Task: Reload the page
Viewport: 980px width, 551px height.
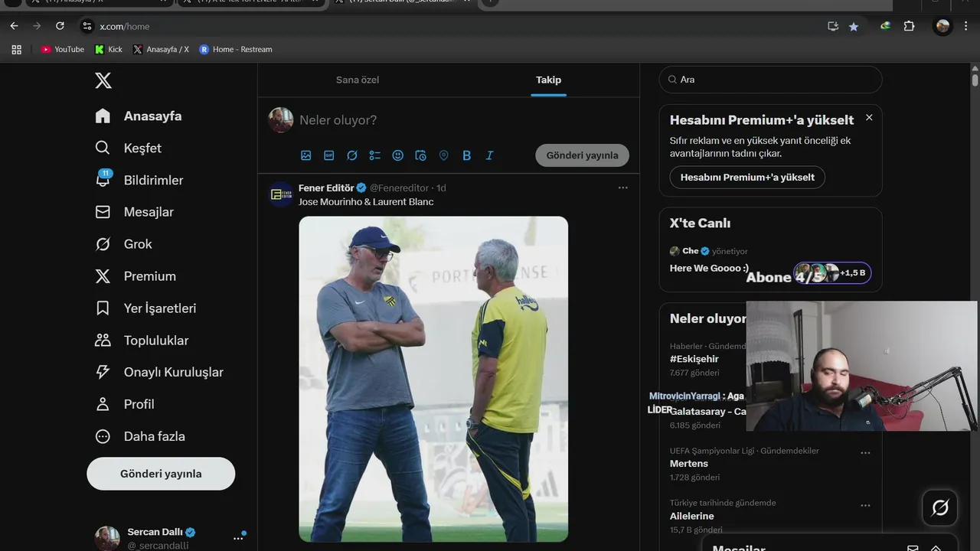Action: pyautogui.click(x=60, y=26)
